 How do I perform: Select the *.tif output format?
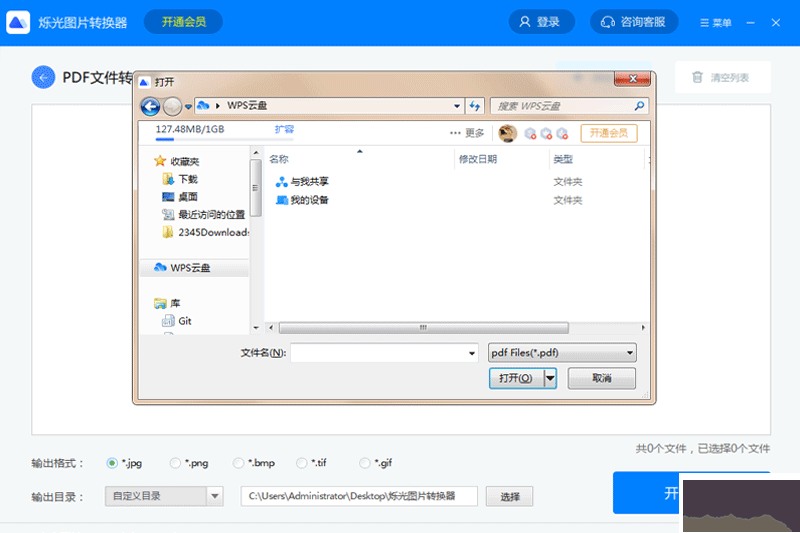(x=302, y=463)
